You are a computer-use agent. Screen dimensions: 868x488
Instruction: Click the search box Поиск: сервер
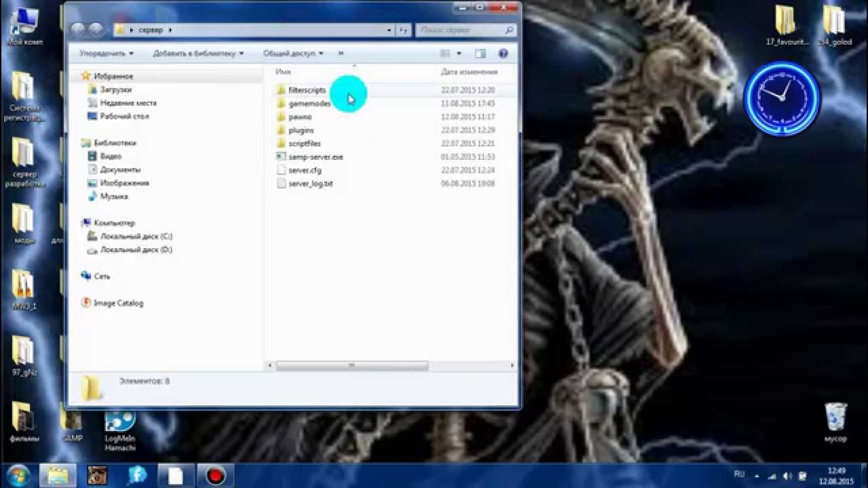click(x=465, y=30)
